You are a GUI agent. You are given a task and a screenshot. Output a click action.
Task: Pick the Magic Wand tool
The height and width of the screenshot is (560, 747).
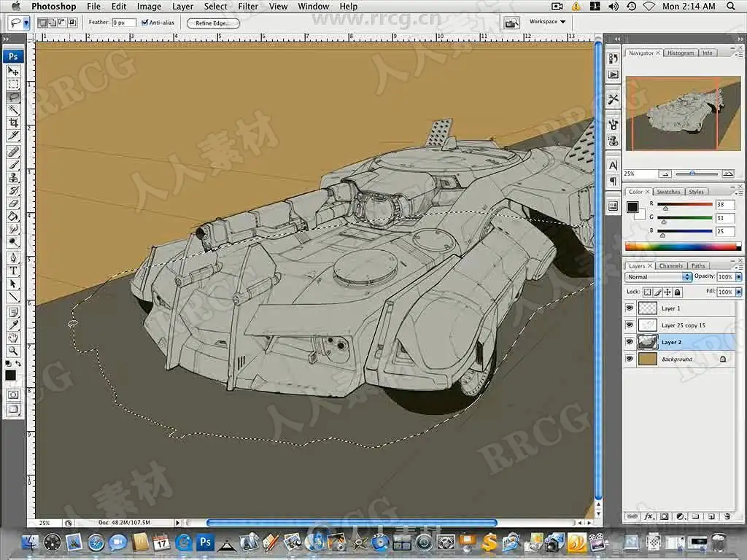coord(13,110)
